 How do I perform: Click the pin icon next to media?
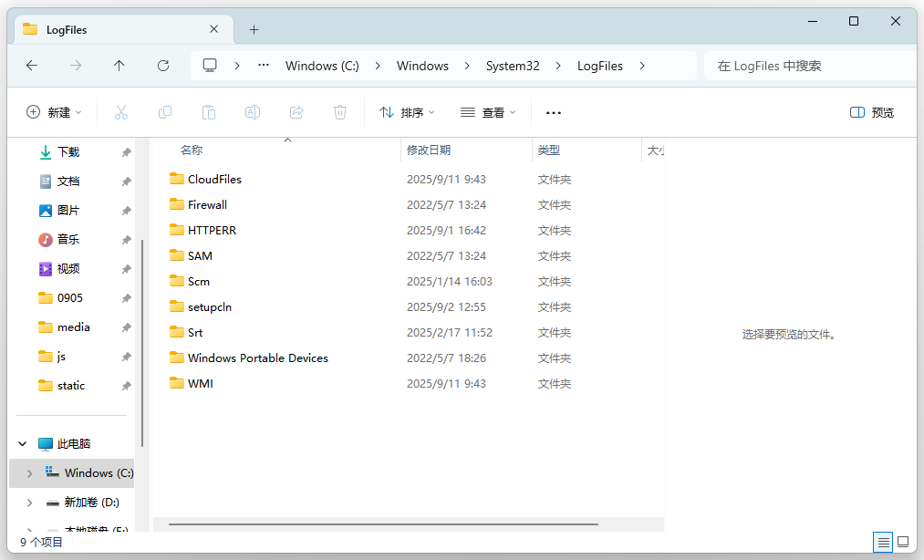(x=126, y=327)
